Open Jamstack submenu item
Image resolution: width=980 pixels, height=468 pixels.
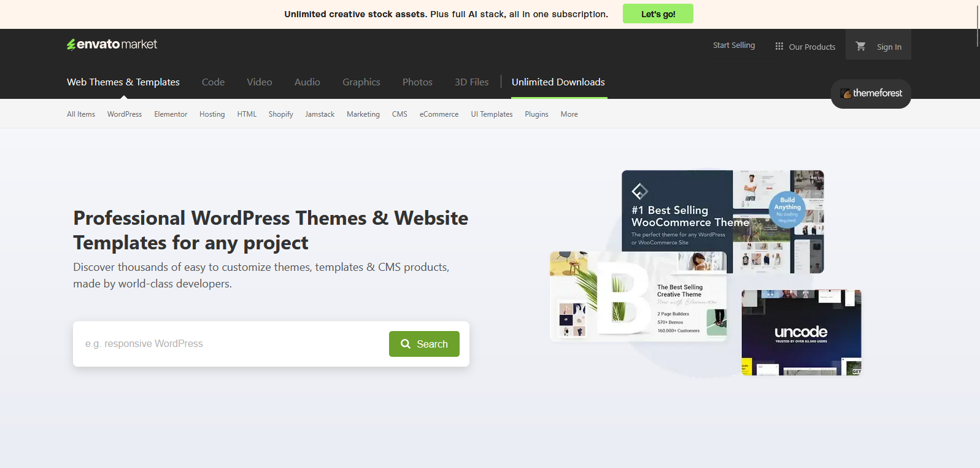coord(320,114)
